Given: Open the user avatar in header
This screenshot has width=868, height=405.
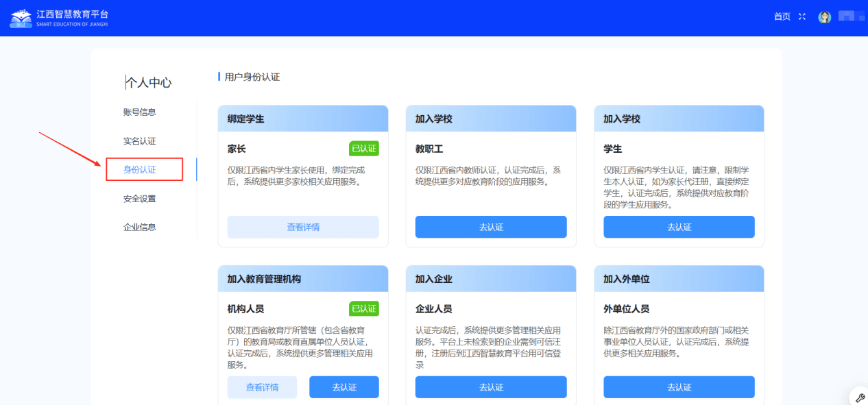Looking at the screenshot, I should 824,17.
